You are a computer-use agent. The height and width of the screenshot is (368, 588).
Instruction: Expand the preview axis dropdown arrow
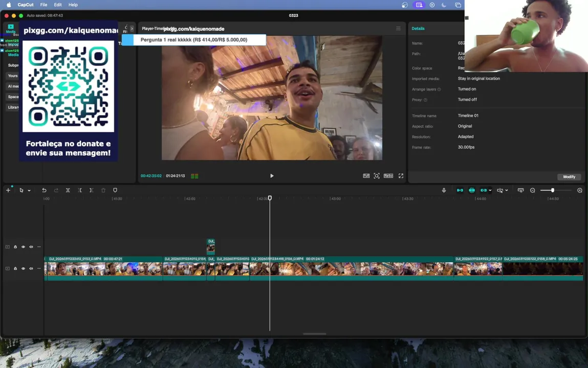click(506, 191)
